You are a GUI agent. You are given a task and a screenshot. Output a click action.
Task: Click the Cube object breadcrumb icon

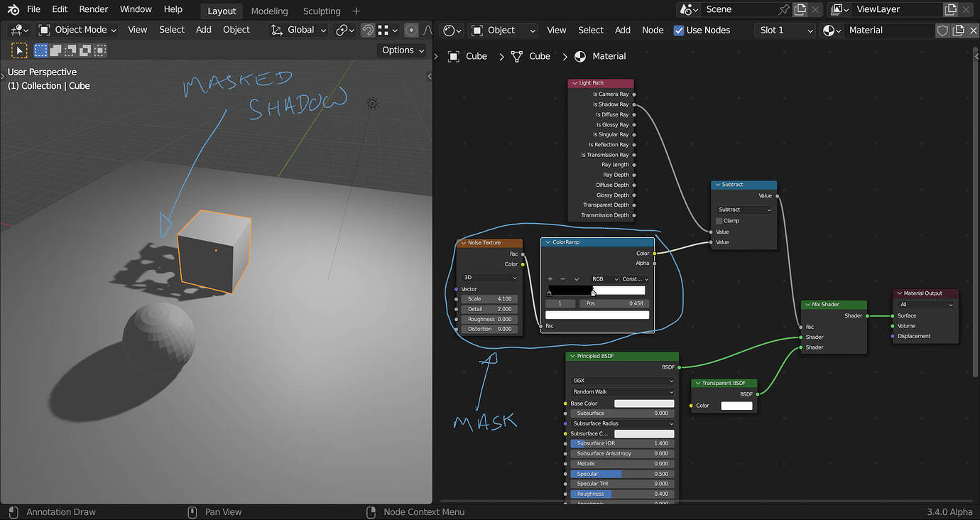tap(454, 56)
